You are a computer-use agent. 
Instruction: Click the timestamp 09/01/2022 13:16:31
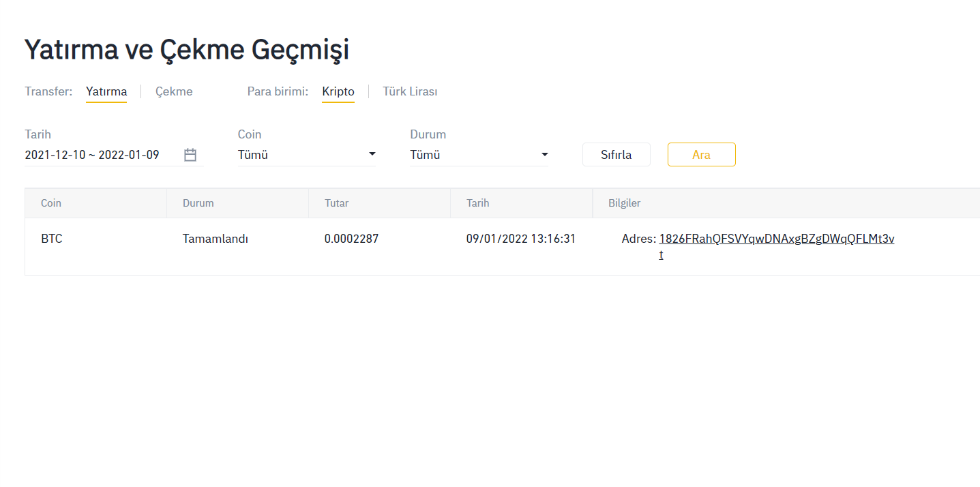[x=521, y=239]
